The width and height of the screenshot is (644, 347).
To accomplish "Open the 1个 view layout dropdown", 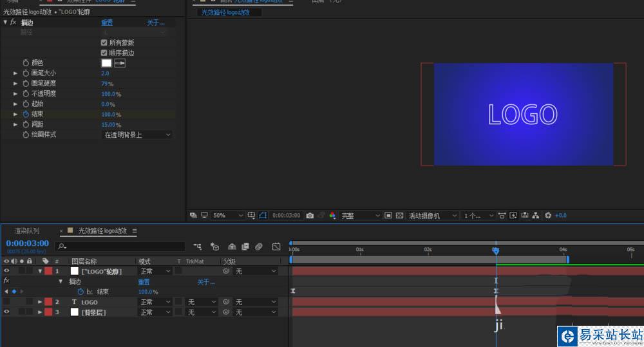I will click(x=478, y=215).
